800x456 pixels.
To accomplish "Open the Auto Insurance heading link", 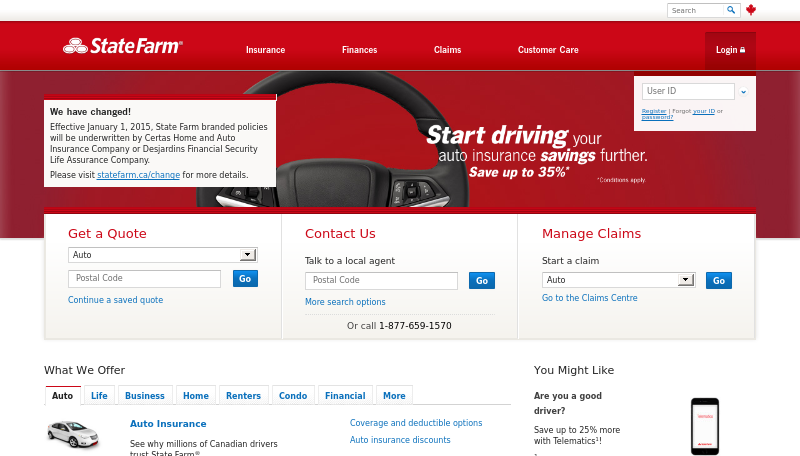I will (x=168, y=424).
